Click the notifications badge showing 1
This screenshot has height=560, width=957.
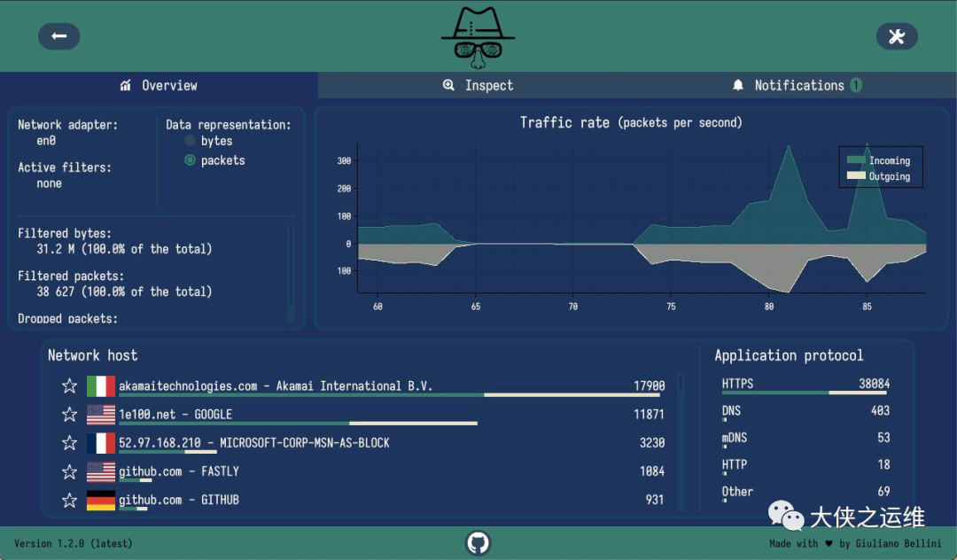click(x=856, y=85)
